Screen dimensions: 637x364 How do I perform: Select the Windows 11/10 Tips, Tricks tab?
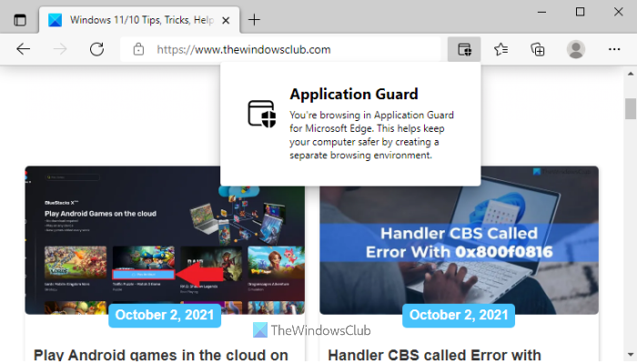coord(139,20)
